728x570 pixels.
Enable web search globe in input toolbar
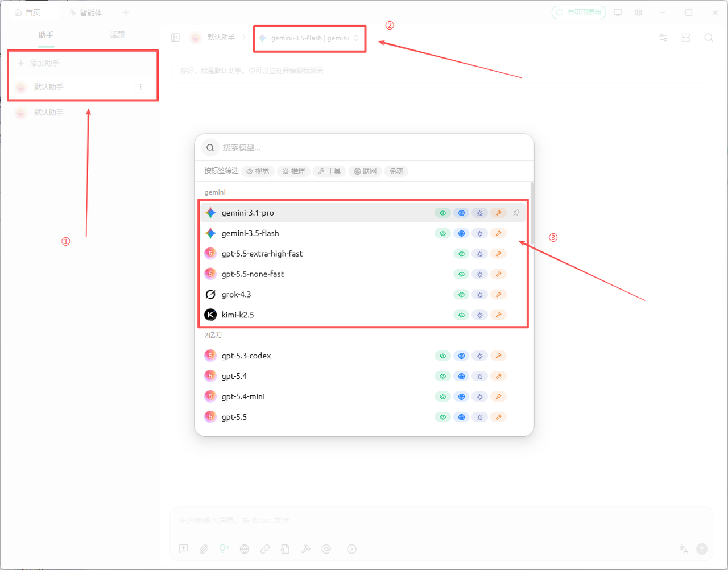[x=245, y=549]
